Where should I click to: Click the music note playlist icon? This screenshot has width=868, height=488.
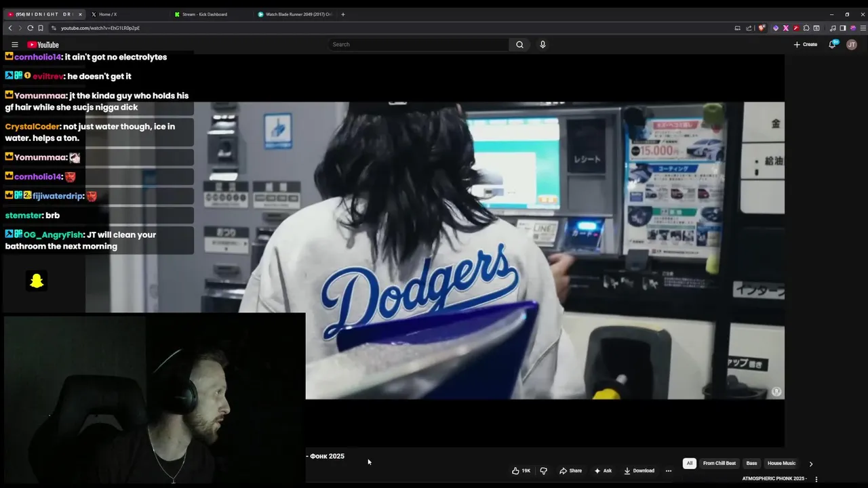[x=833, y=28]
